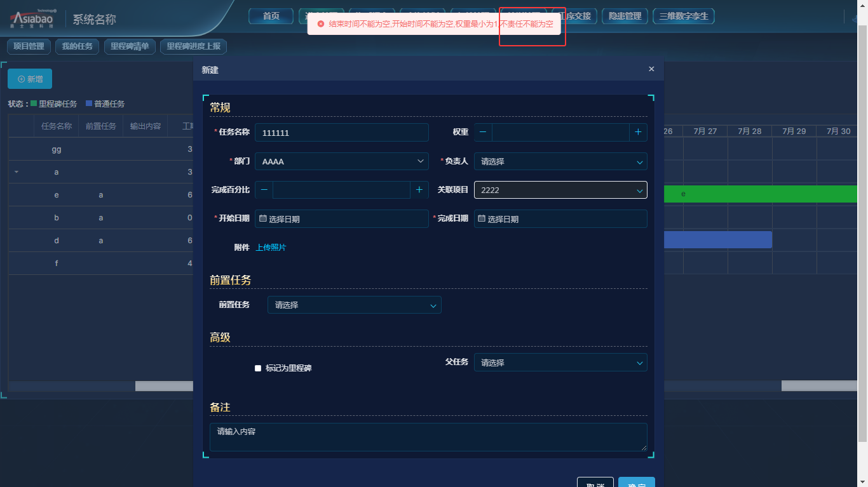The image size is (868, 487).
Task: Click the 输出内容 column header
Action: click(146, 126)
